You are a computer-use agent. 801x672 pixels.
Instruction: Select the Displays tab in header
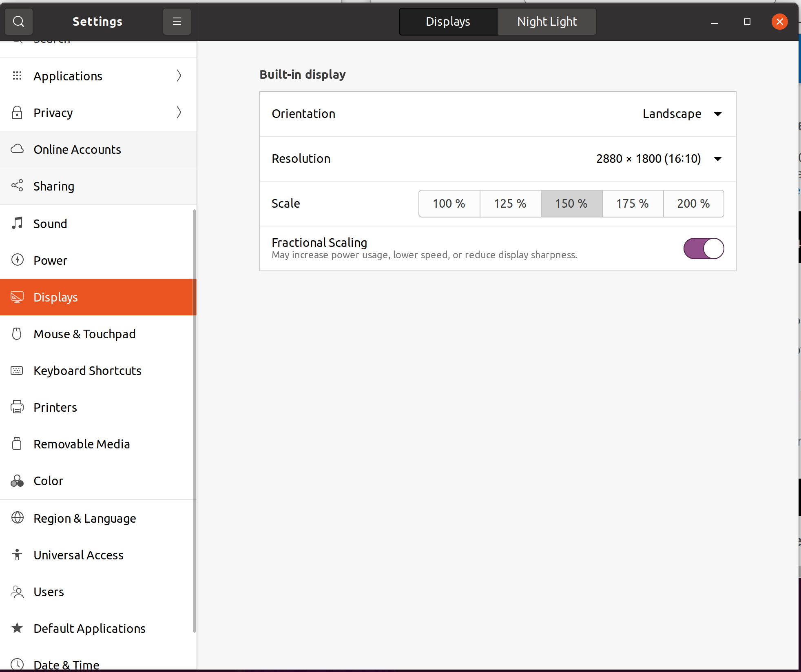coord(448,22)
